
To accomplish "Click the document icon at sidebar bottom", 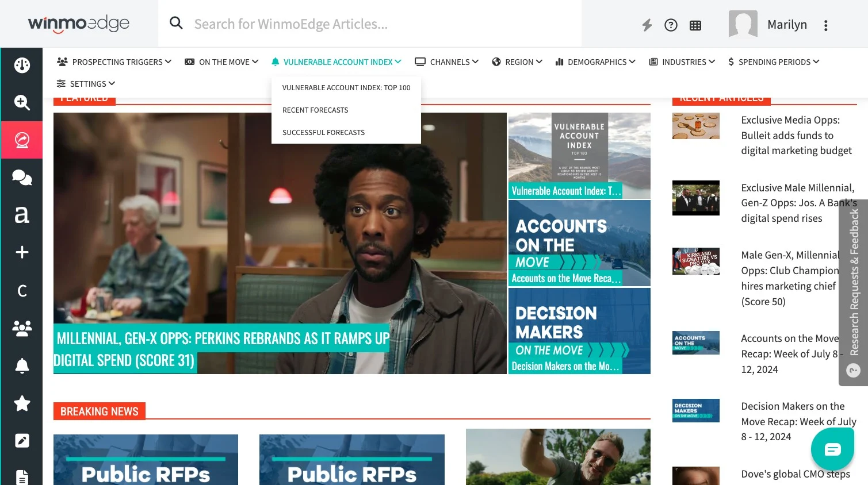I will click(x=22, y=478).
